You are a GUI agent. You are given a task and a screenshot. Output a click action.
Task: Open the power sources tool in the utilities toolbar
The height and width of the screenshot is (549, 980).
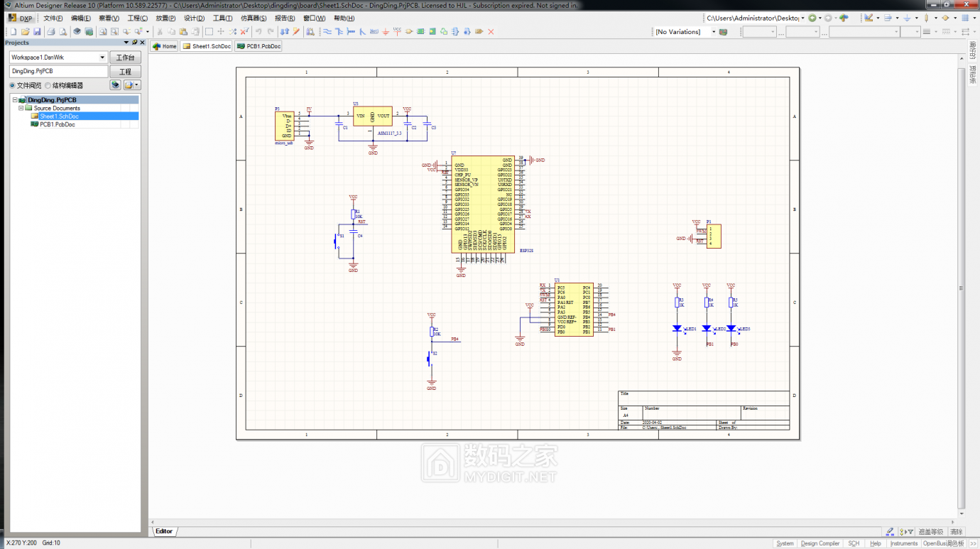[907, 18]
